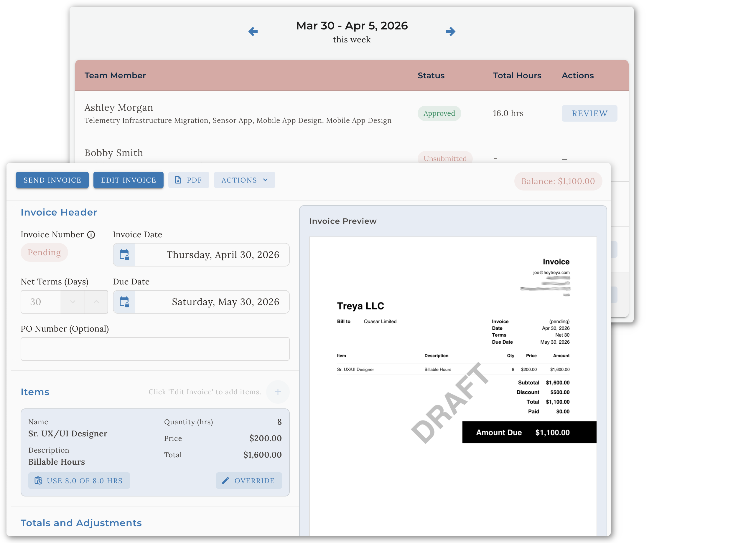
Task: Click the Balance $1,100.00 indicator
Action: (558, 181)
